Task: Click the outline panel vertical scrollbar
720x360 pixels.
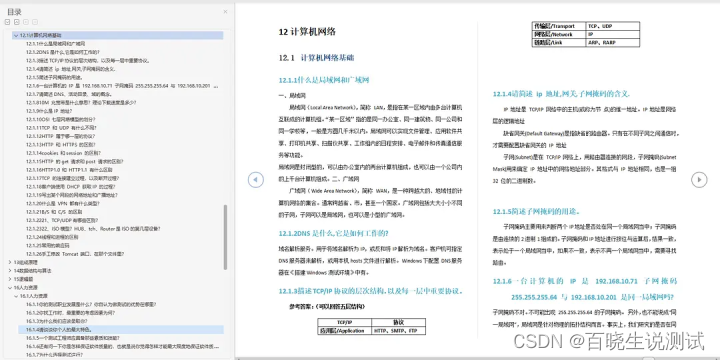Action: pyautogui.click(x=225, y=236)
